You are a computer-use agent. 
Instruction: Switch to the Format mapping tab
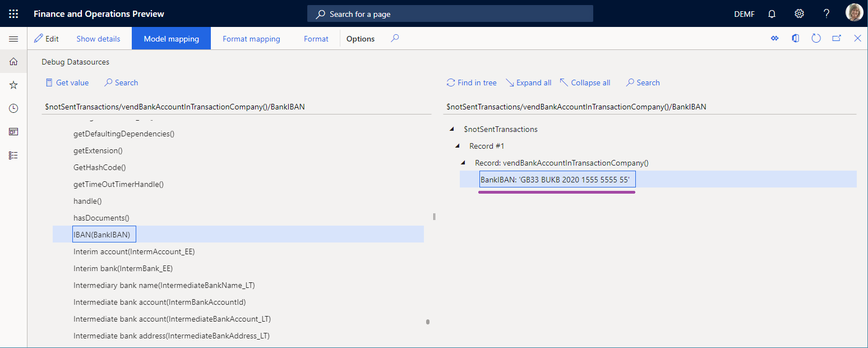pos(251,39)
